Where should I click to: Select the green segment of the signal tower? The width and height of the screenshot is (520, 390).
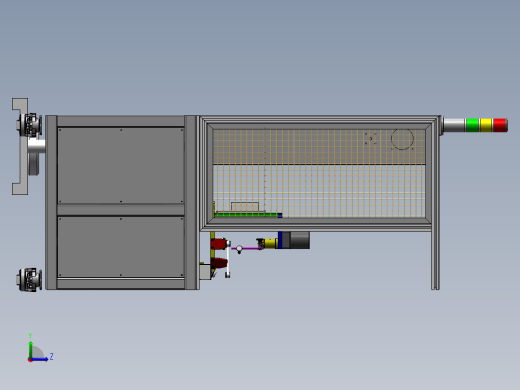(x=472, y=125)
